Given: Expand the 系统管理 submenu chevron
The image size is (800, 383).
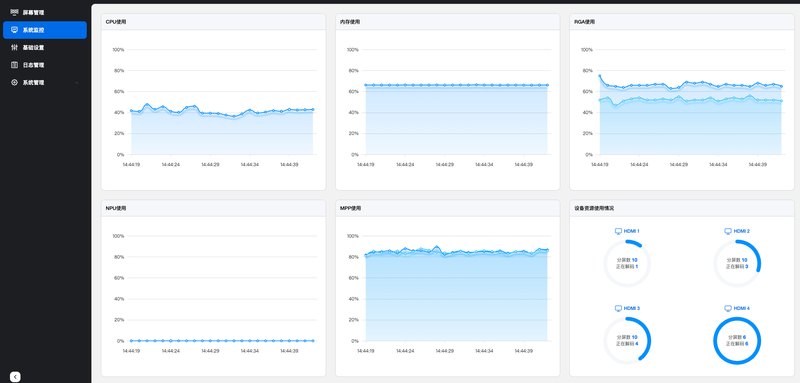Looking at the screenshot, I should coord(77,83).
